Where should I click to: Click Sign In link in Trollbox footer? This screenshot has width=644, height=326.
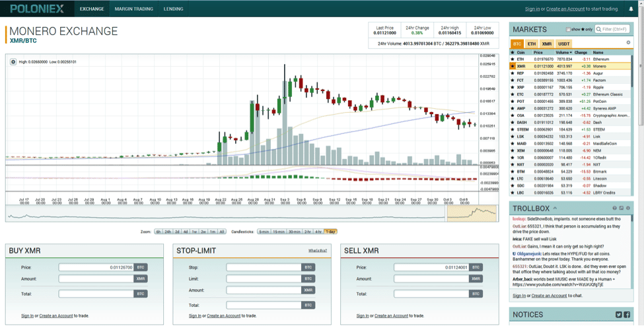coord(519,296)
